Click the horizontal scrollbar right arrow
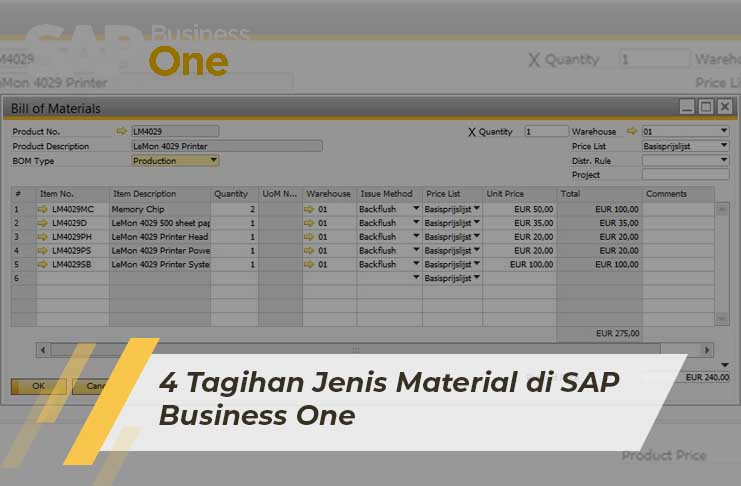 [707, 350]
